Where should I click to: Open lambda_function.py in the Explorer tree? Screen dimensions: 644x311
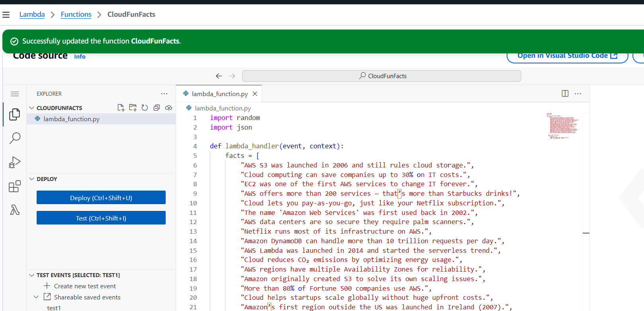pyautogui.click(x=101, y=119)
